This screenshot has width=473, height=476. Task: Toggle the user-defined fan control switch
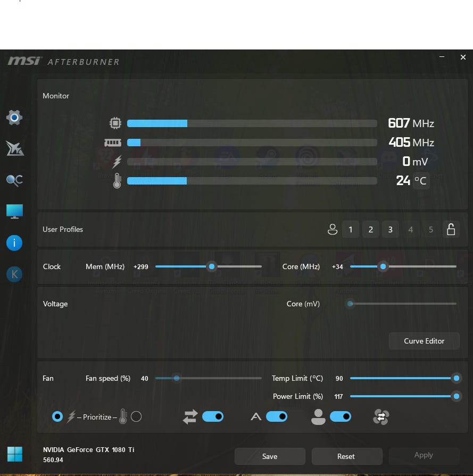341,416
